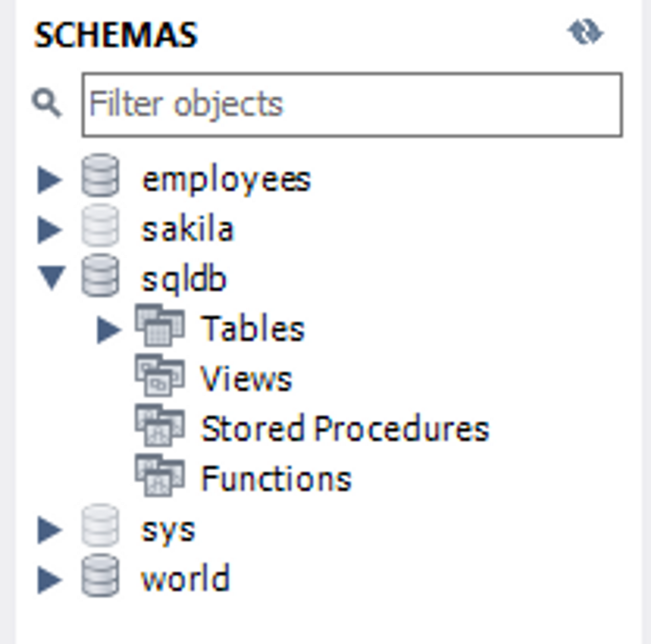Select the Stored Procedures label
This screenshot has width=651, height=644.
[x=345, y=428]
